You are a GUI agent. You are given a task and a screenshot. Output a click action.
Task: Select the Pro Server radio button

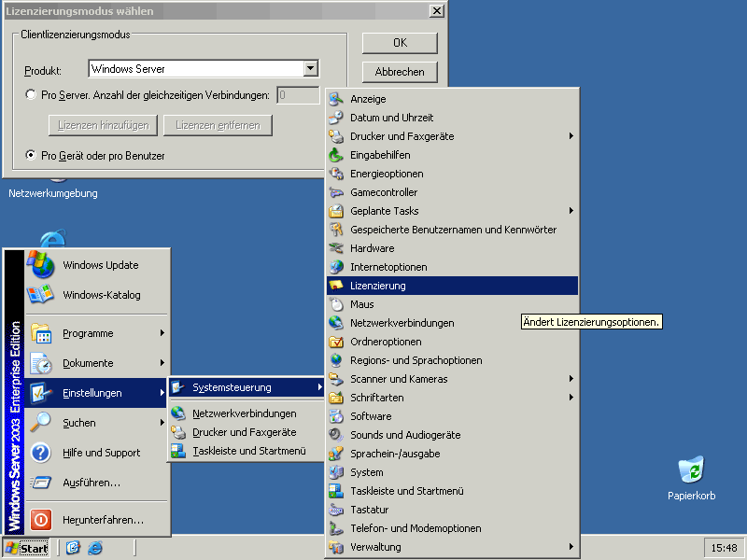pos(31,95)
